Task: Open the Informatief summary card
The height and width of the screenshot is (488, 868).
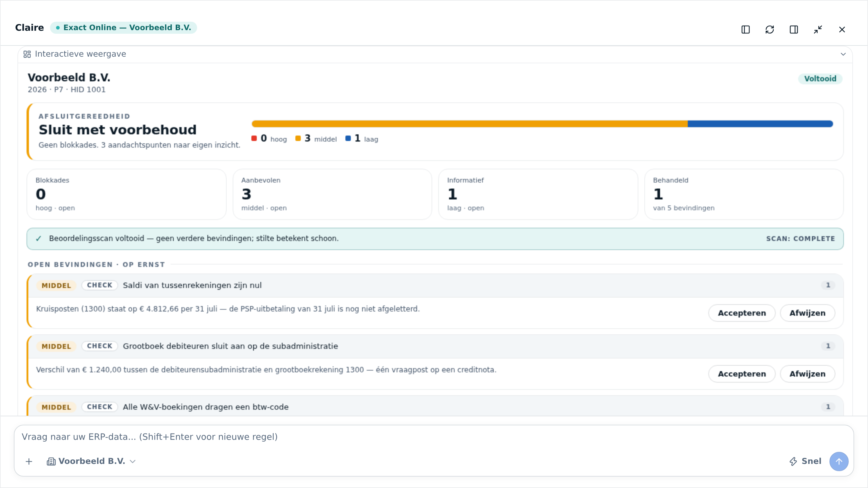Action: point(538,194)
